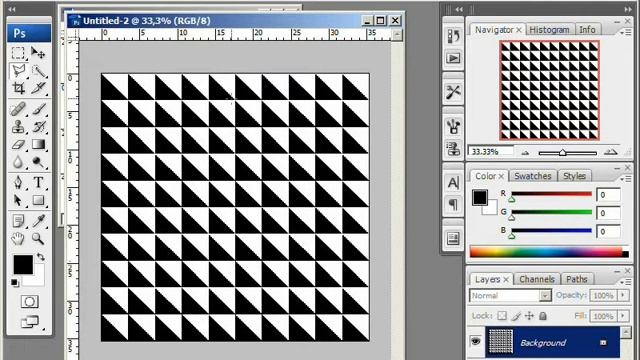Screen dimensions: 640x360
Task: Select the Blur tool
Action: tap(18, 162)
